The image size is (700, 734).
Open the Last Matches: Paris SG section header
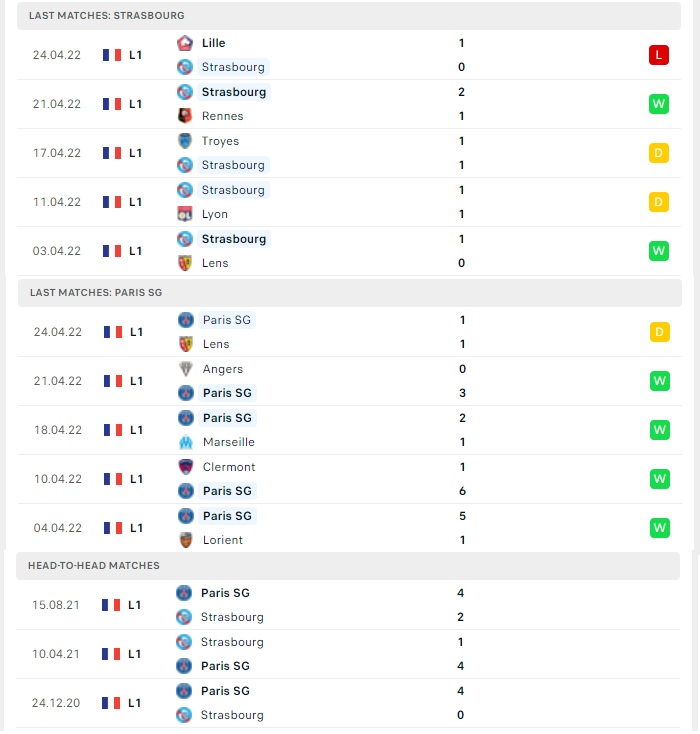coord(350,293)
